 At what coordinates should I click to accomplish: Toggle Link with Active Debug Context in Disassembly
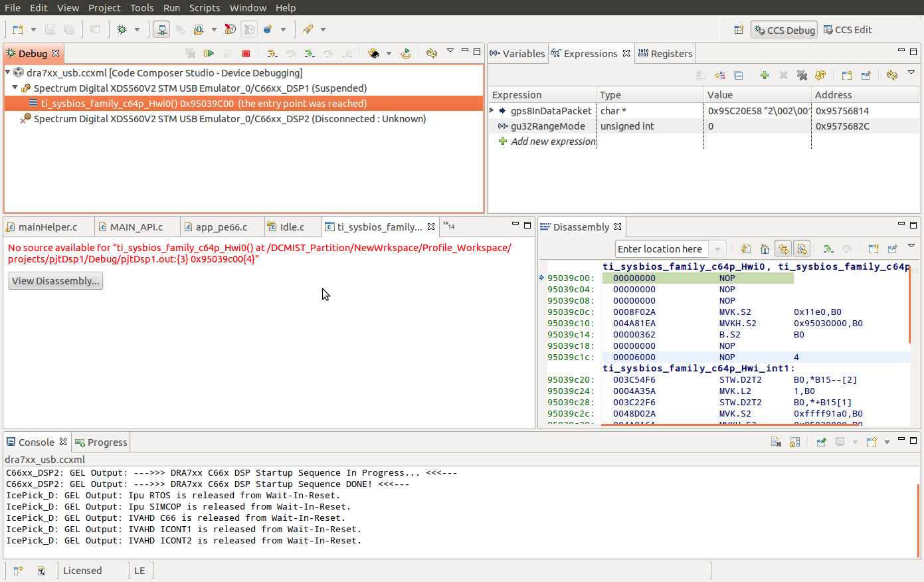783,248
